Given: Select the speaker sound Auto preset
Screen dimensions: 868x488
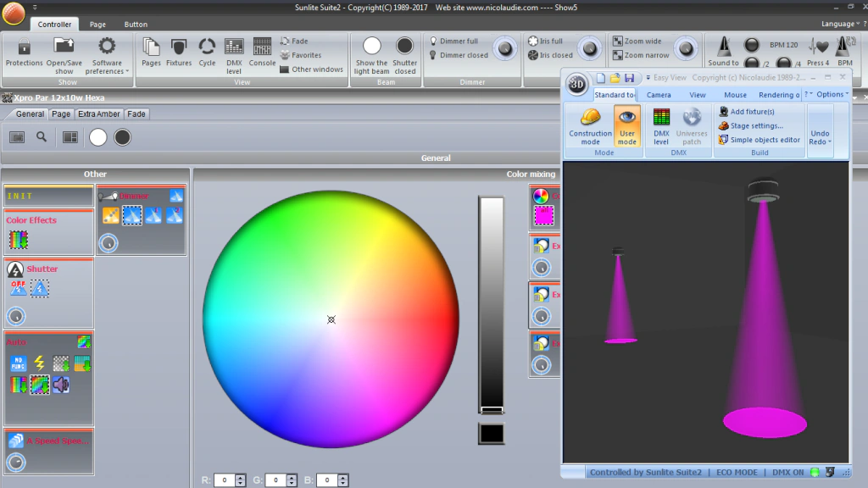Looking at the screenshot, I should pyautogui.click(x=61, y=385).
